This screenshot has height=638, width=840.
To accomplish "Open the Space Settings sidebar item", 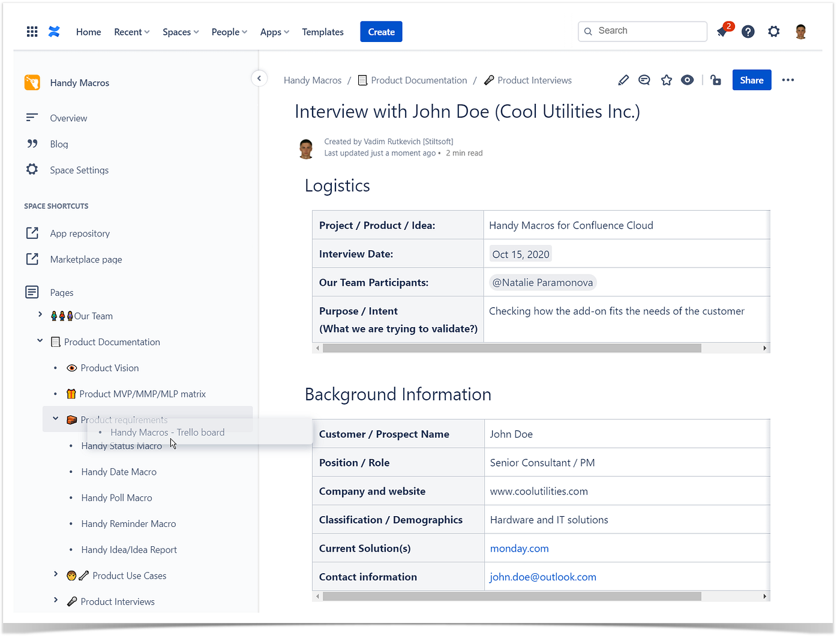I will coord(79,170).
